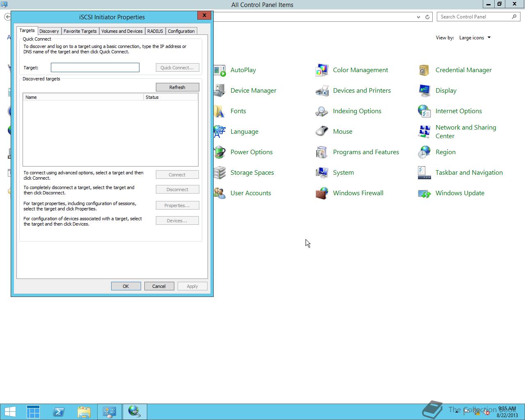Cancel the iSCSI Initiator Properties dialog
Screen dimensions: 525x420
point(159,286)
